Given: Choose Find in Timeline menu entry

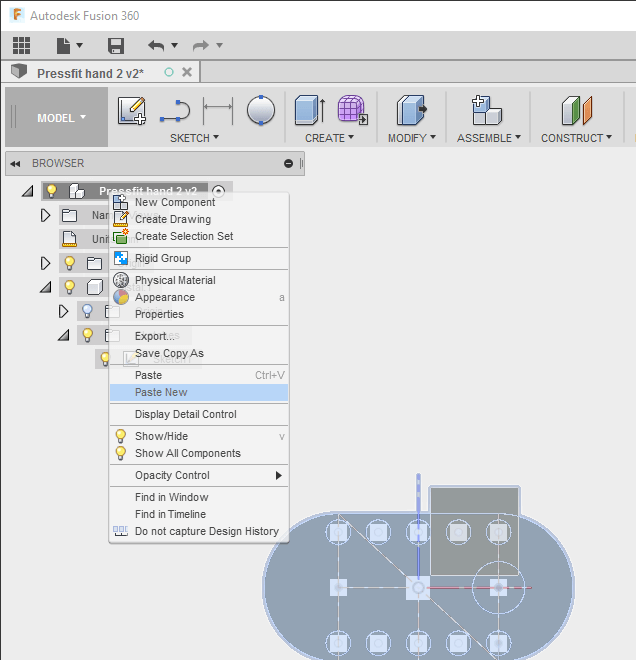Looking at the screenshot, I should tap(199, 514).
